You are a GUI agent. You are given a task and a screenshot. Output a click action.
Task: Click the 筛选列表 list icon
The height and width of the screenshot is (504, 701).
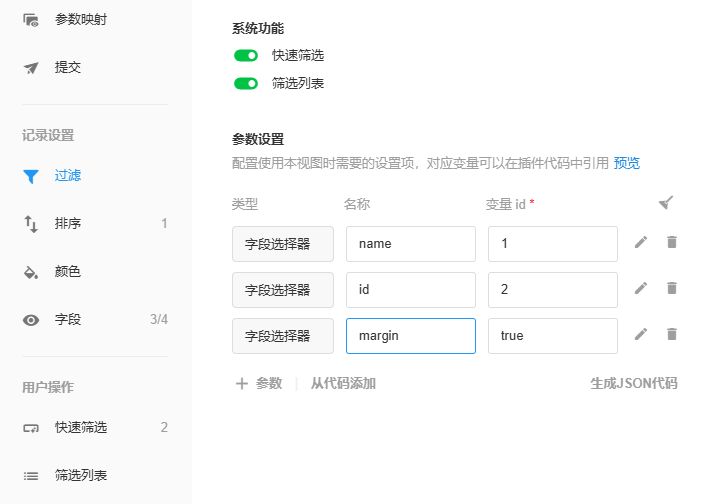click(31, 476)
